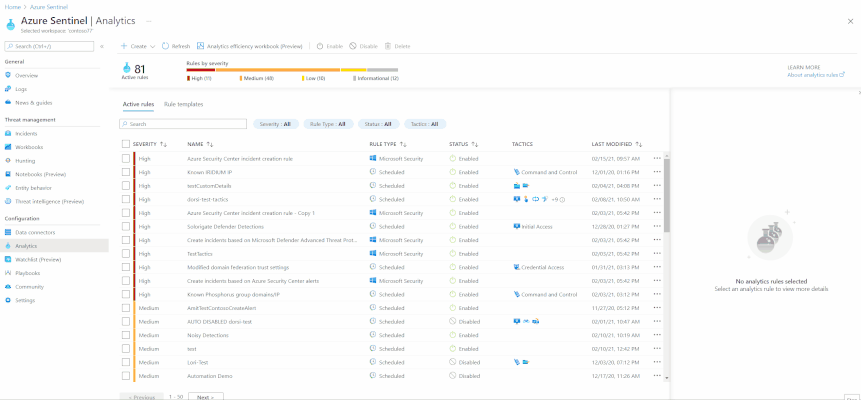Open the Hunting page

point(25,161)
